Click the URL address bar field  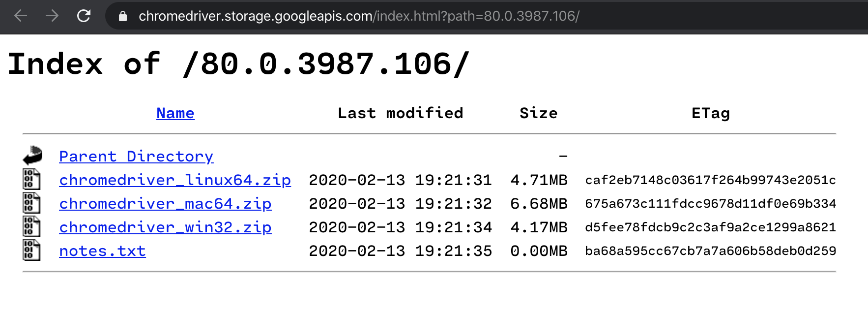pos(487,16)
